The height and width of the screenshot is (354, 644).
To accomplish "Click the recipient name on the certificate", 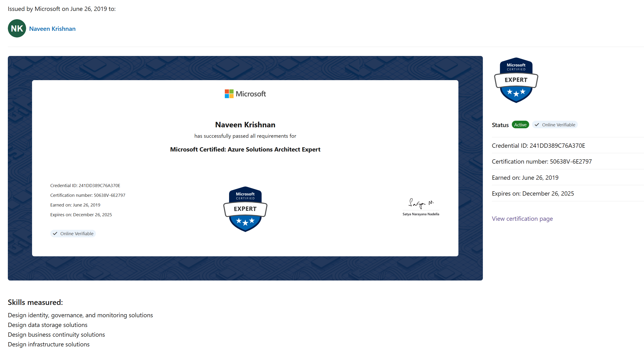I will pyautogui.click(x=245, y=124).
